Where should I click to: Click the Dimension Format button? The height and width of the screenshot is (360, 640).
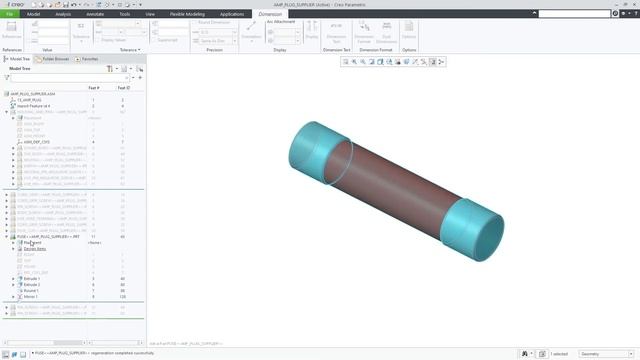point(364,33)
